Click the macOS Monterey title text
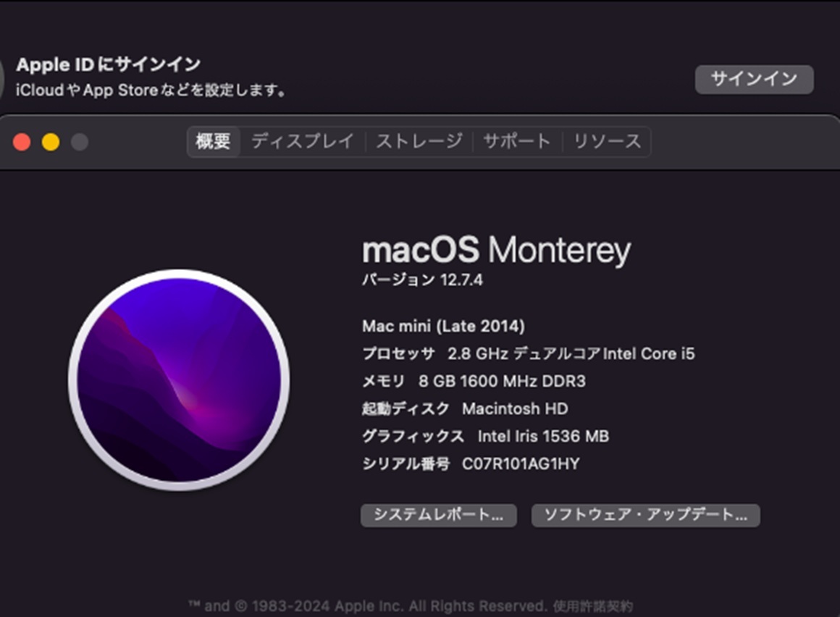The width and height of the screenshot is (840, 617). click(x=496, y=250)
